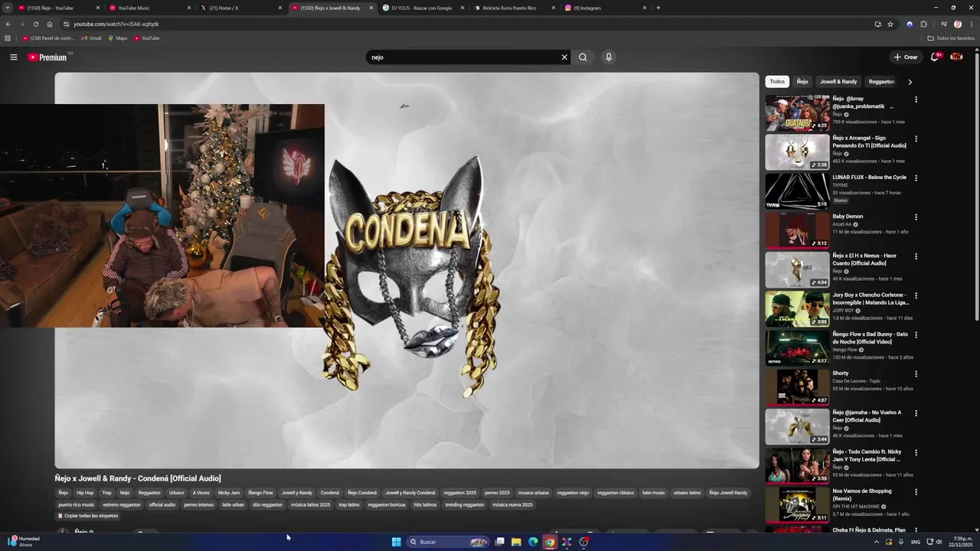Open Gato de Noche video thumbnail

(797, 348)
